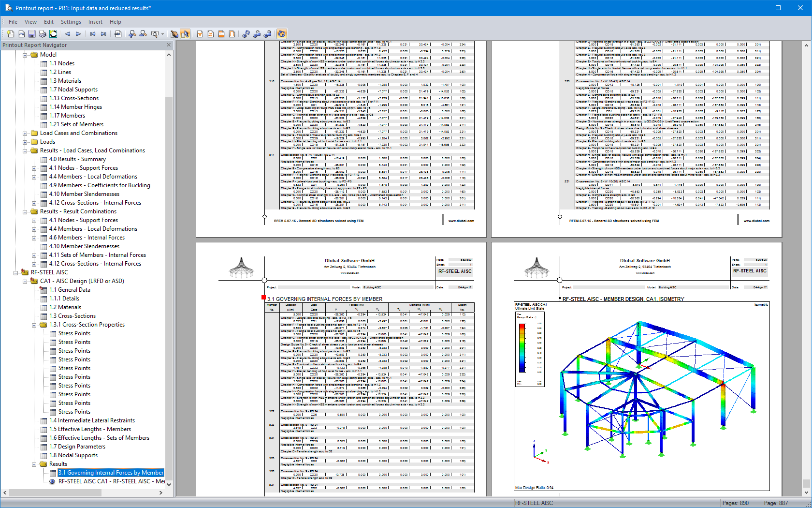Select 1.7 Design Parameters item
The width and height of the screenshot is (812, 508).
pos(77,447)
